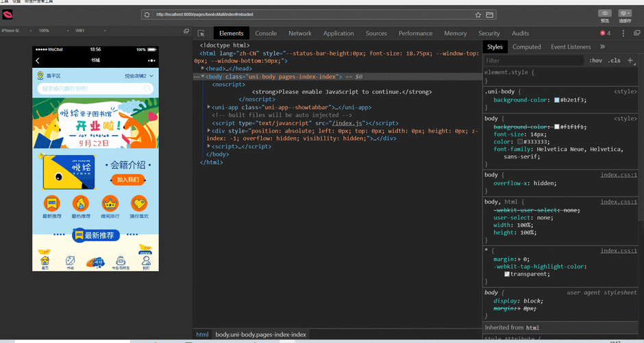The width and height of the screenshot is (644, 343).
Task: Click the add new style rule plus icon
Action: pos(630,60)
